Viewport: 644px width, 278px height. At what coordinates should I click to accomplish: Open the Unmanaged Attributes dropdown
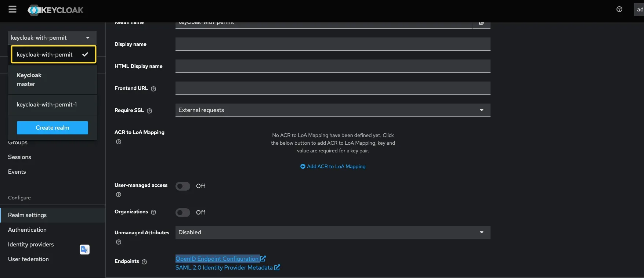pyautogui.click(x=333, y=232)
